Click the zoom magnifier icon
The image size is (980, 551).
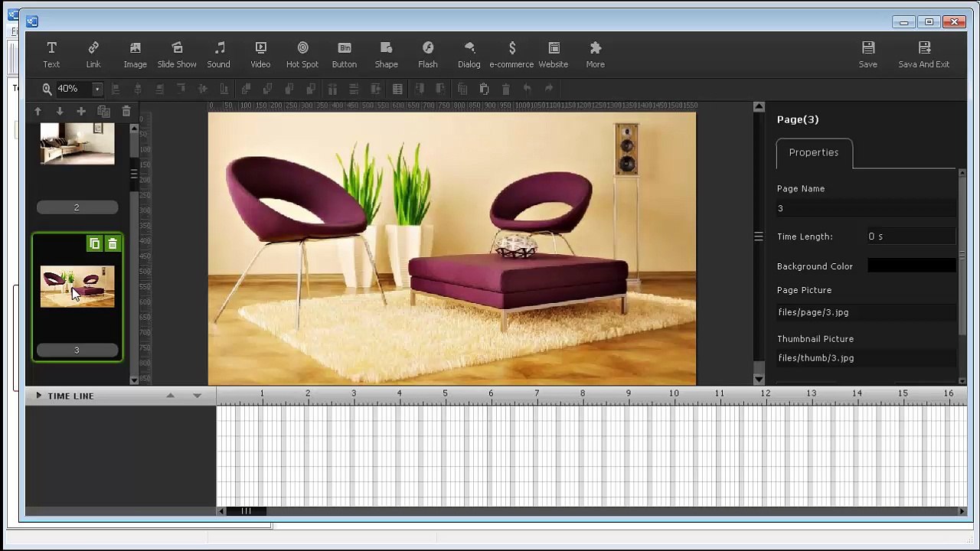pyautogui.click(x=47, y=89)
